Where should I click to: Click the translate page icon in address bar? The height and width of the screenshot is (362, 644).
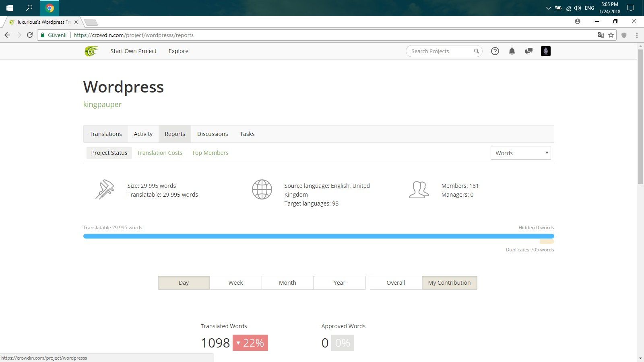coord(601,35)
